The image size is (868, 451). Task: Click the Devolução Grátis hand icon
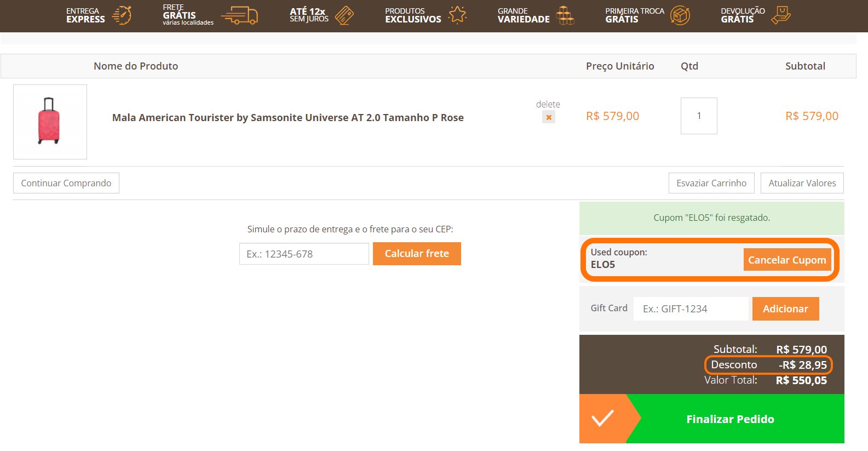point(781,15)
